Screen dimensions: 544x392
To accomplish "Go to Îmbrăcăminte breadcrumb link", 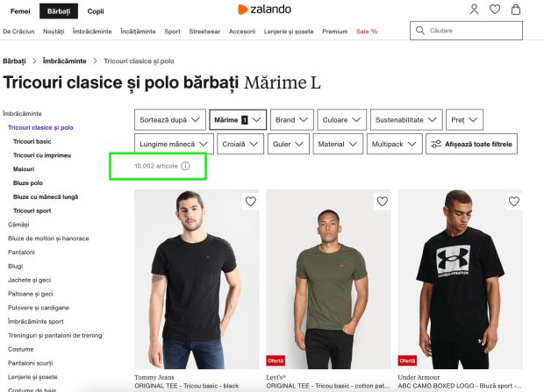I will point(65,61).
